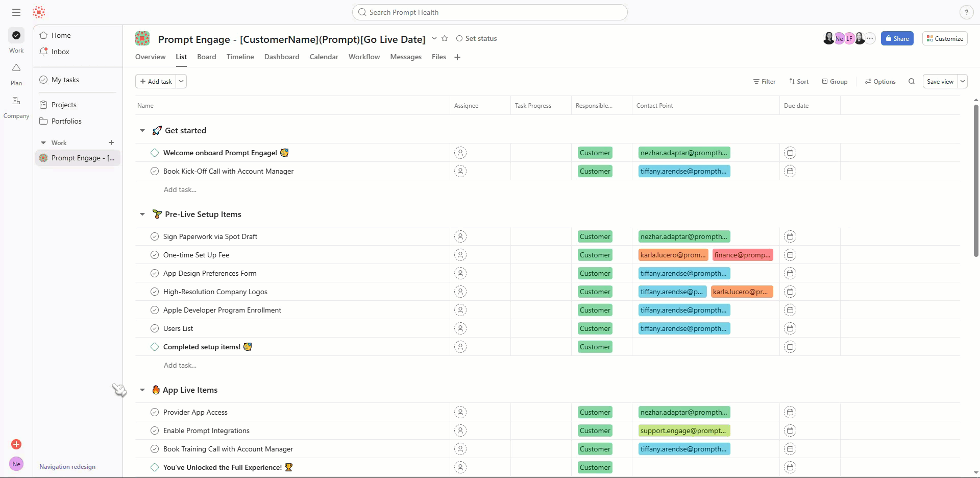Click the finance@promp... red contact tag

(743, 255)
